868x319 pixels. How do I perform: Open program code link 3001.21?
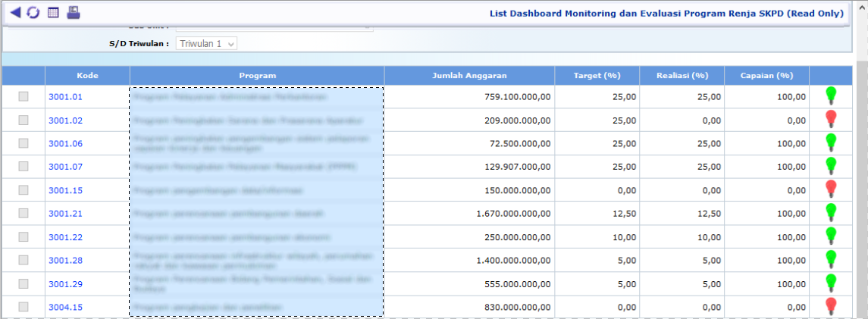point(65,214)
